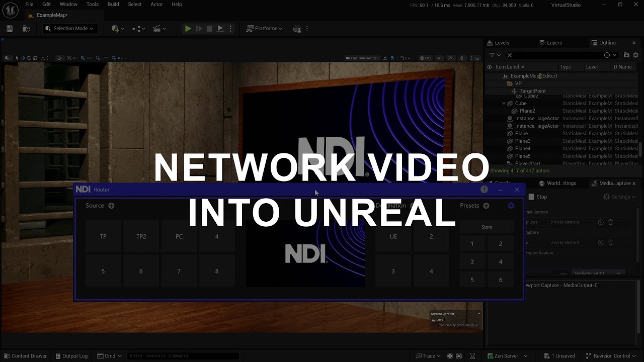Image resolution: width=644 pixels, height=362 pixels.
Task: Add a Source in NDI Router
Action: point(111,206)
